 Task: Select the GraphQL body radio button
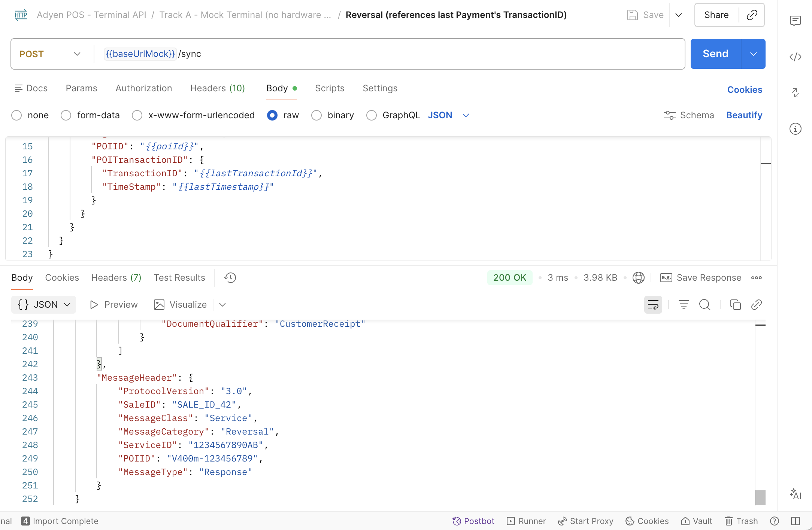[372, 115]
